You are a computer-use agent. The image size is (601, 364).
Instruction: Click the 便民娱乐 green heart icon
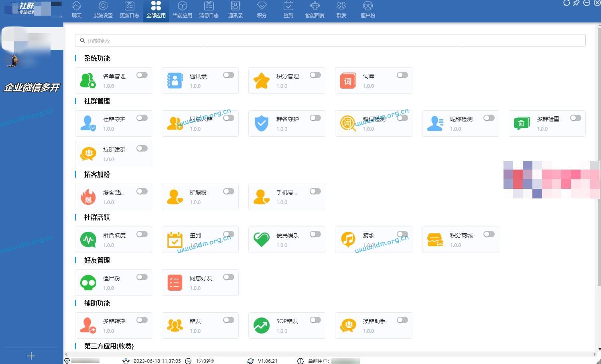pos(261,240)
